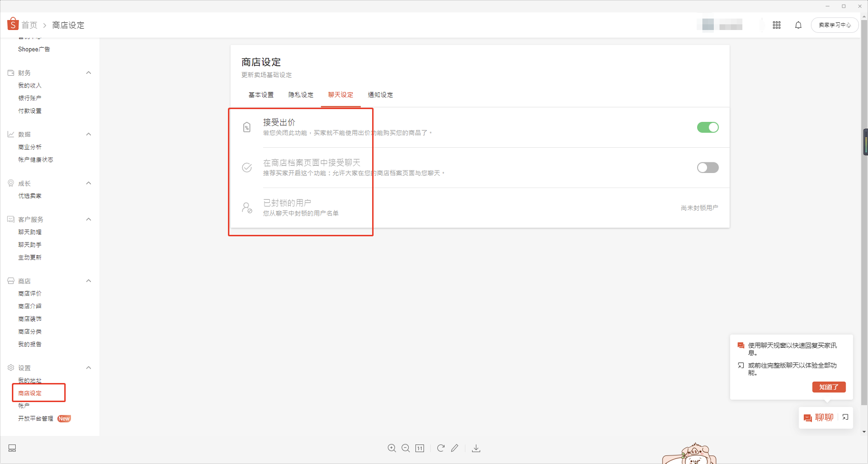Collapse the 成长 section

(x=89, y=183)
